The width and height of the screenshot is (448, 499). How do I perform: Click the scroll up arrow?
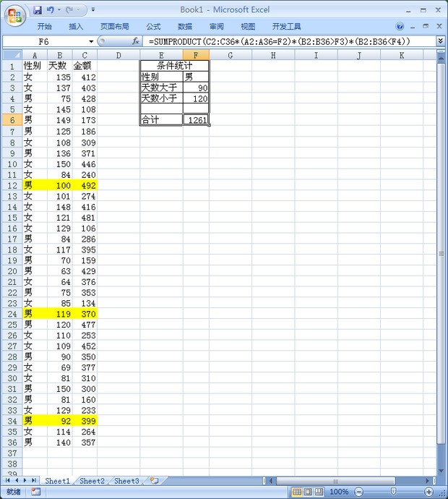click(x=441, y=58)
